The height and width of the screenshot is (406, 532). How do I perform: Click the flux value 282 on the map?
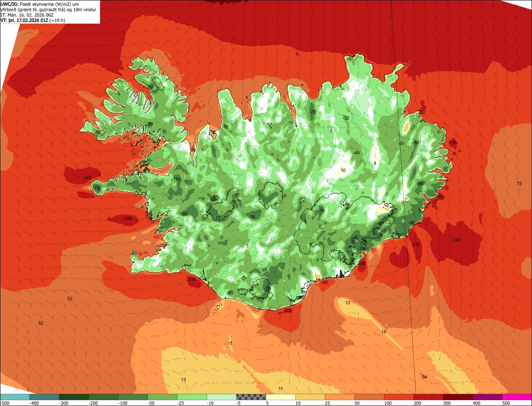click(x=439, y=197)
